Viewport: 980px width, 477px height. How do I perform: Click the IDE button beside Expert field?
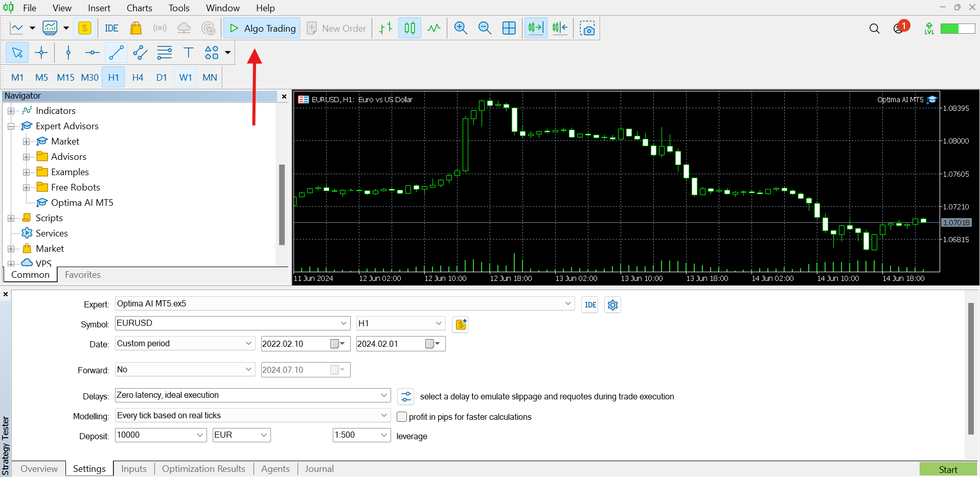590,305
